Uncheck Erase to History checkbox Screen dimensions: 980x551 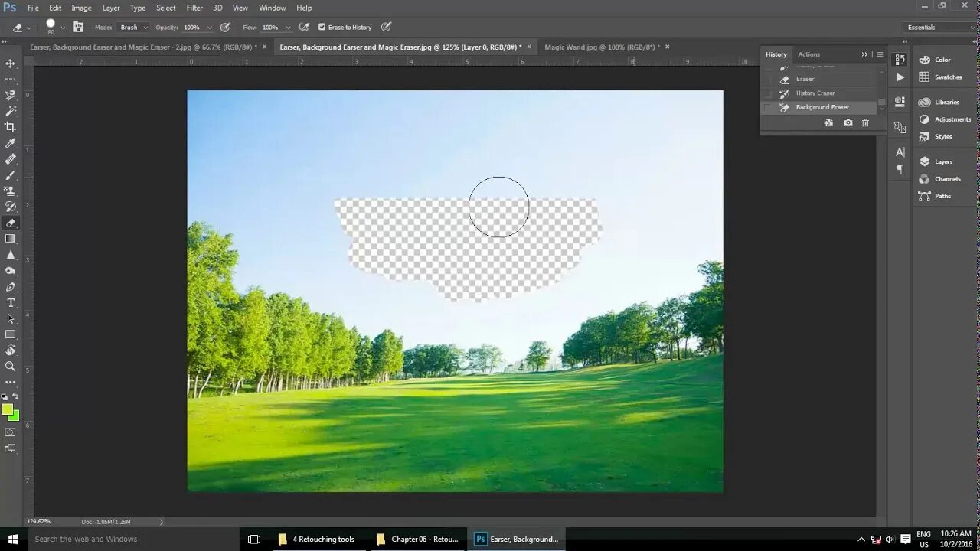point(322,27)
